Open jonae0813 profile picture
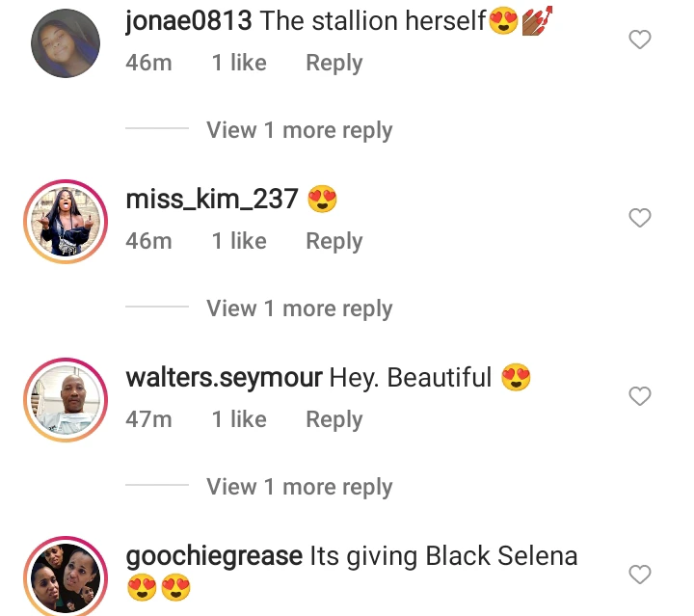Screen dimensions: 694x616 (x=66, y=43)
